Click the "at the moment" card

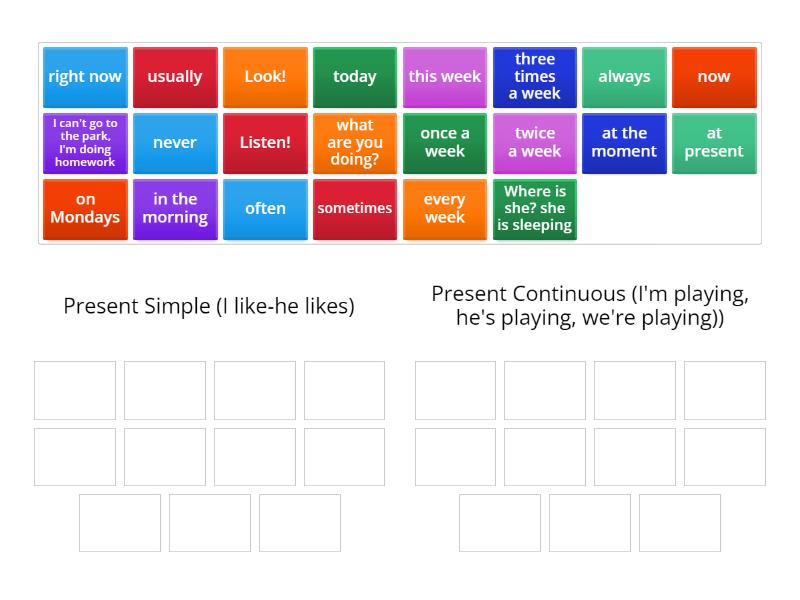pos(624,143)
